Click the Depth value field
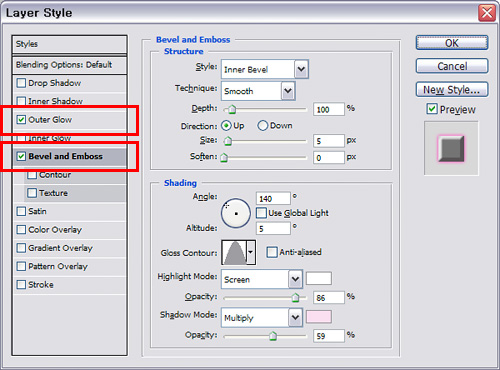Viewport: 500px width, 370px height. [x=329, y=109]
